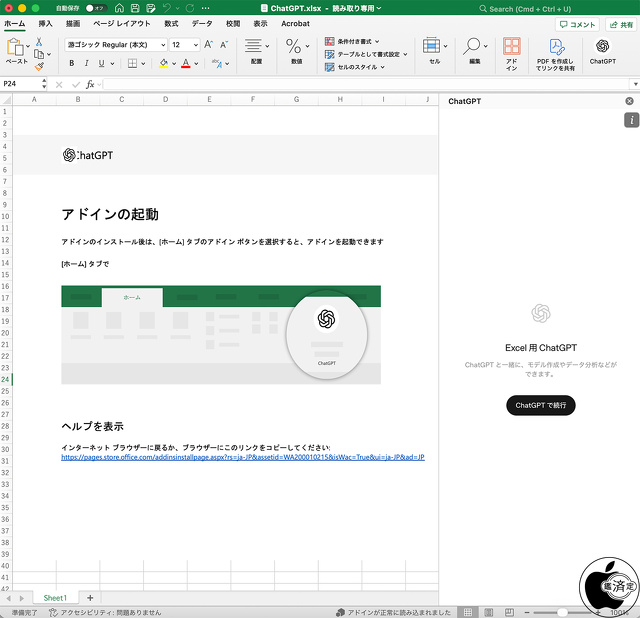Click the Redo icon

(190, 8)
